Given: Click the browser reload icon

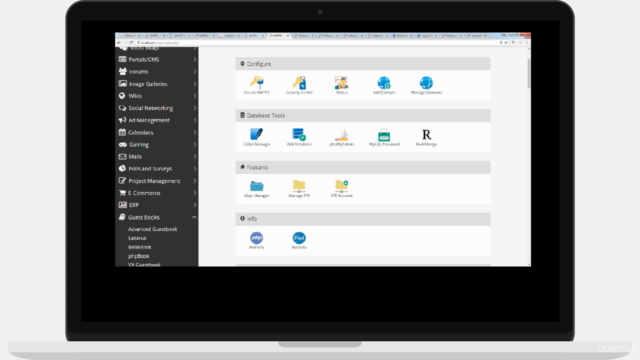Looking at the screenshot, I should pos(131,42).
